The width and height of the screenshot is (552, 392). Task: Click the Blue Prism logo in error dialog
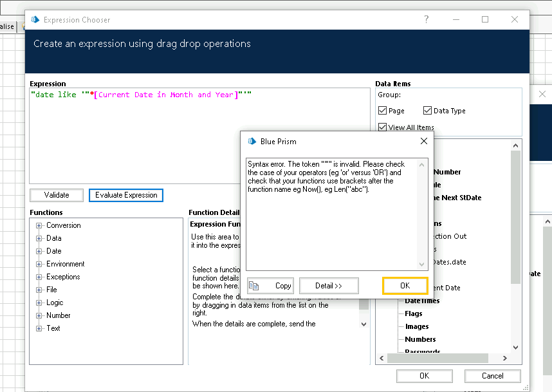250,141
